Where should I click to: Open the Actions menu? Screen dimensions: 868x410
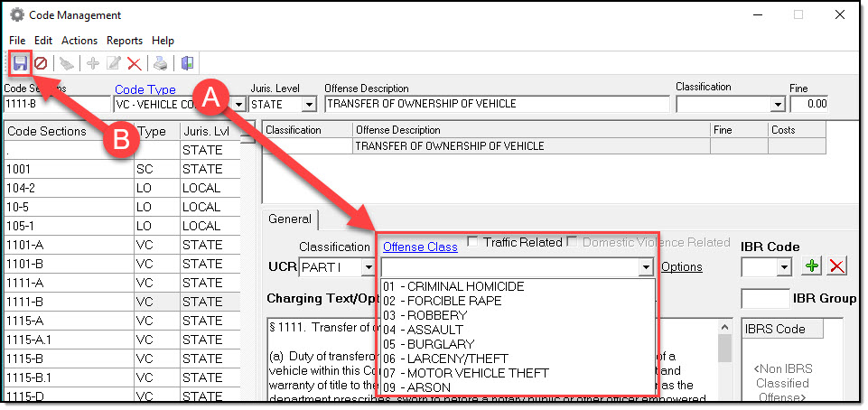[x=79, y=41]
